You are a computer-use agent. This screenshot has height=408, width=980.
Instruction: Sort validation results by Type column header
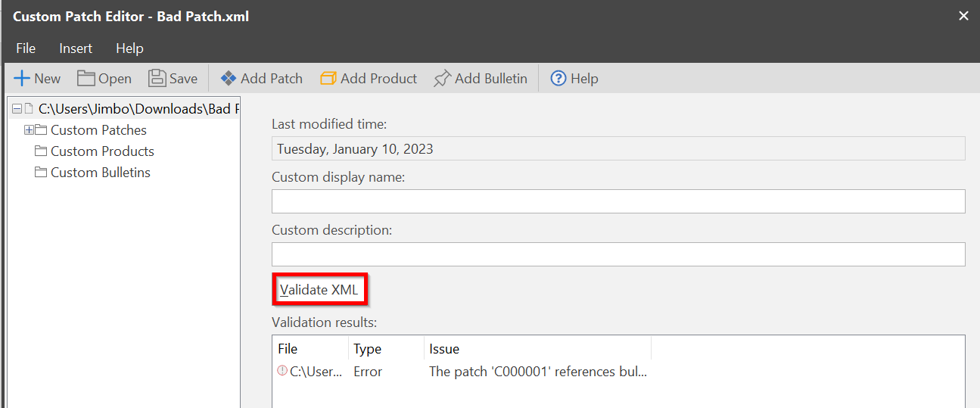tap(385, 349)
